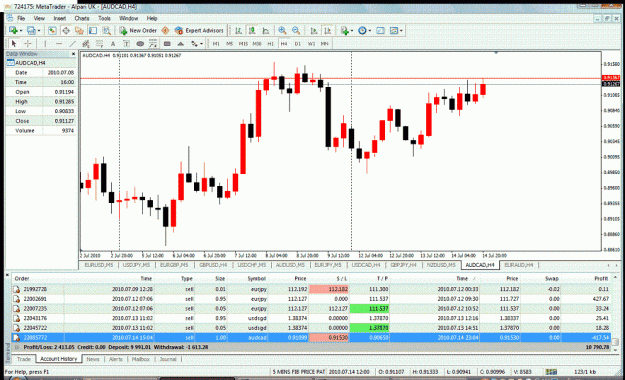Viewport: 625px width, 380px height.
Task: Switch chart to candlesticks style
Action: (252, 30)
